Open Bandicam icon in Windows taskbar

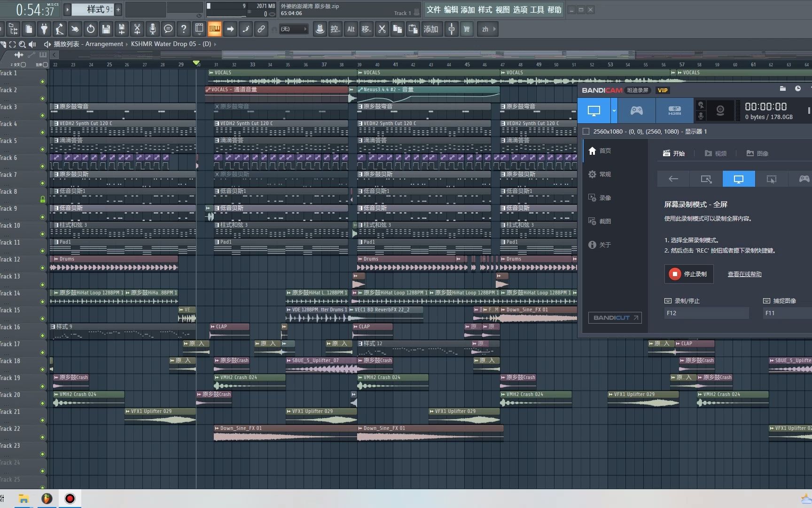click(x=70, y=499)
